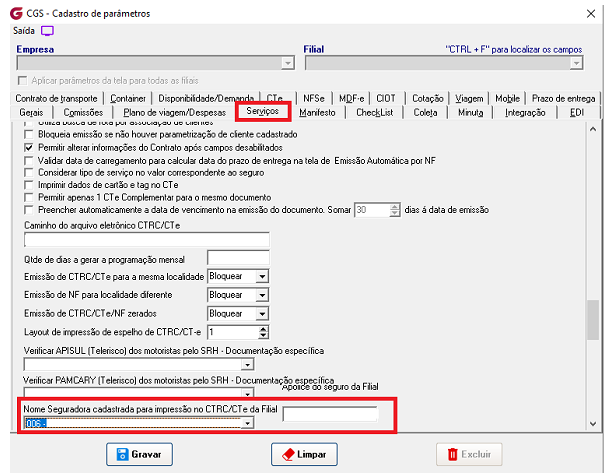This screenshot has height=473, width=605.
Task: Expand the Verificar PAMCARY (Telerisco) dropdown
Action: [x=247, y=394]
